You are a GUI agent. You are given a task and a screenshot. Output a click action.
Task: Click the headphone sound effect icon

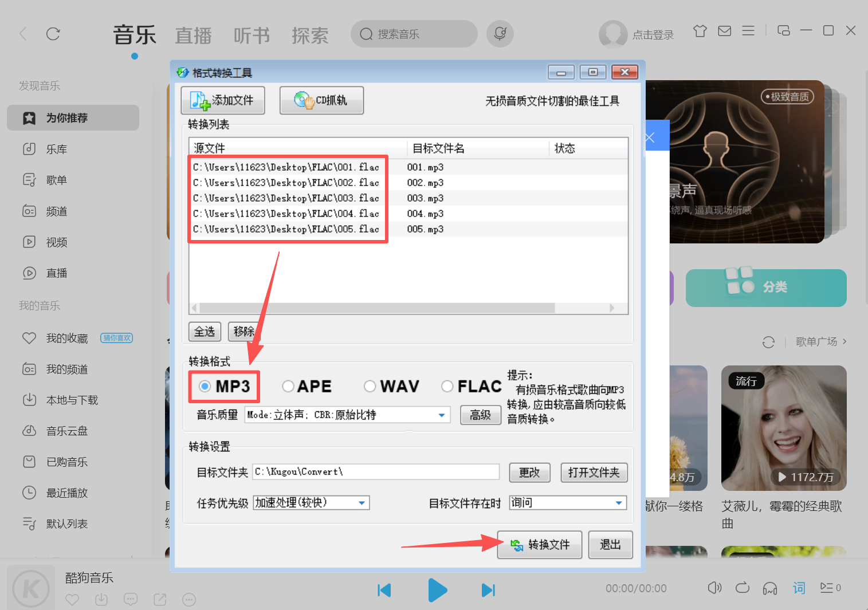coord(770,588)
